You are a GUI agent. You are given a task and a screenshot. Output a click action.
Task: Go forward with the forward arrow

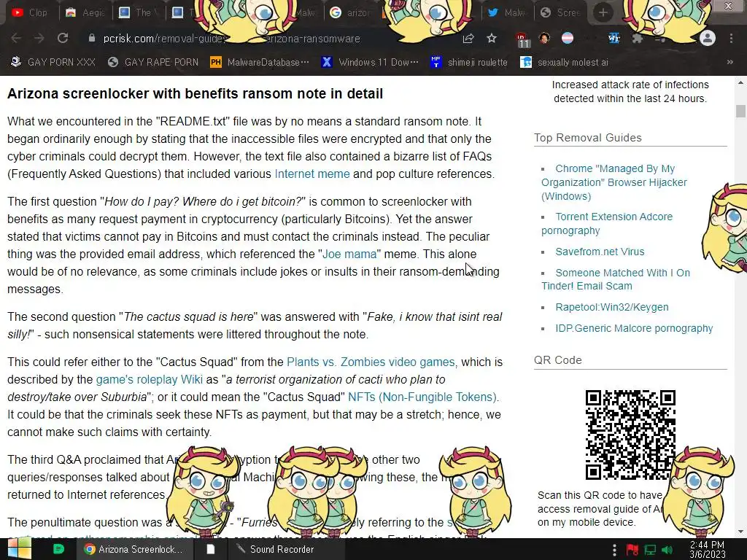tap(39, 39)
